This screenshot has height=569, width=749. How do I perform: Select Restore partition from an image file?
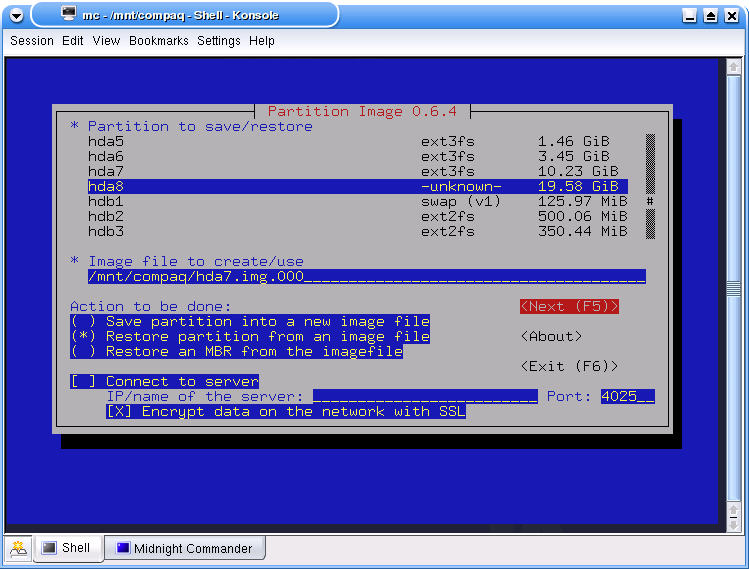point(250,336)
